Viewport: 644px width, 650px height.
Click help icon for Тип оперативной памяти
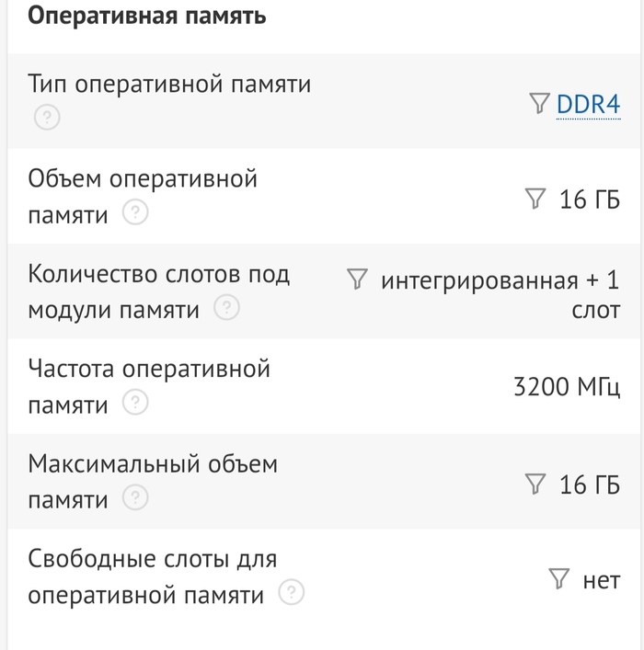pos(45,118)
